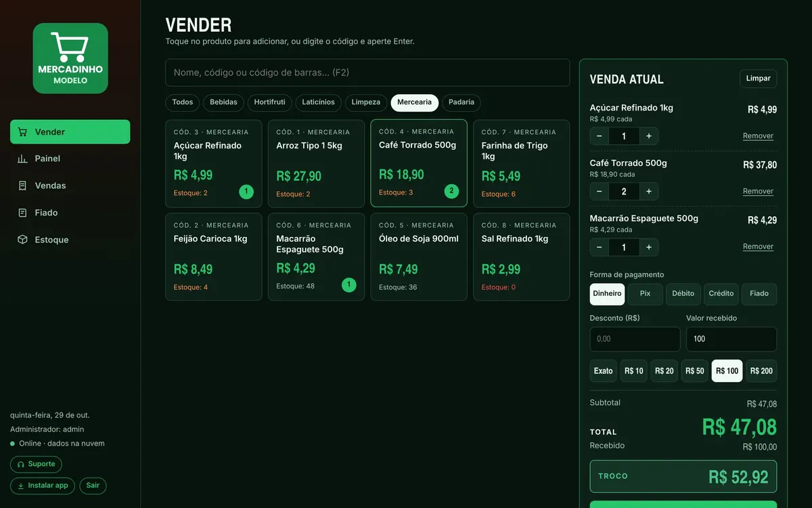Add Feijão Carioca 1kg to sale
The image size is (812, 508).
(214, 257)
